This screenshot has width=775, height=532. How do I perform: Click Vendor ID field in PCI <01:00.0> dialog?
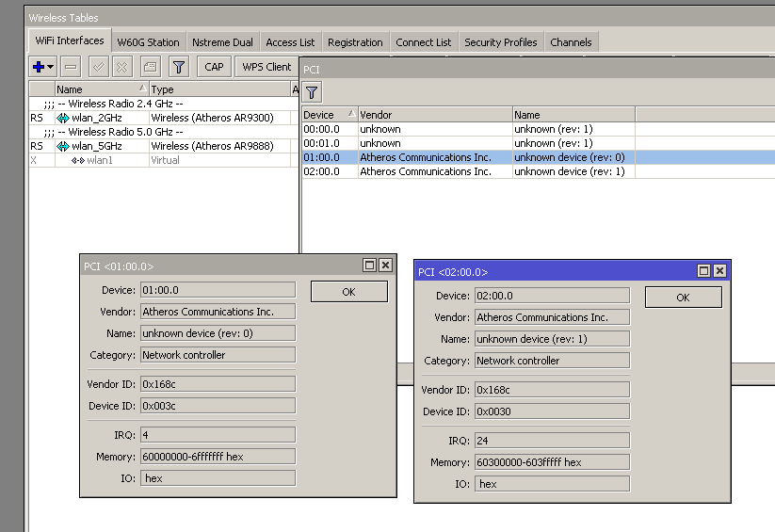click(x=218, y=384)
